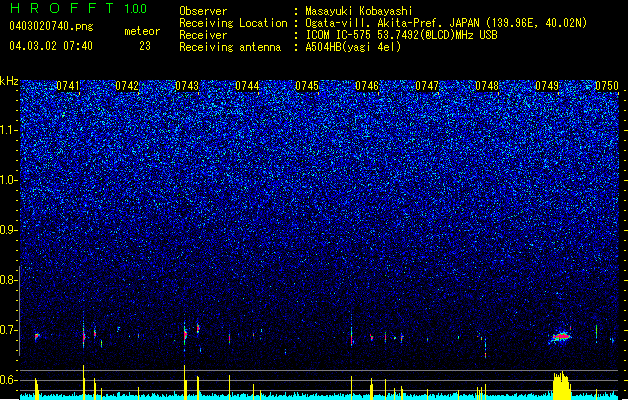Click the 0744 time marker
The width and height of the screenshot is (629, 400).
[247, 86]
